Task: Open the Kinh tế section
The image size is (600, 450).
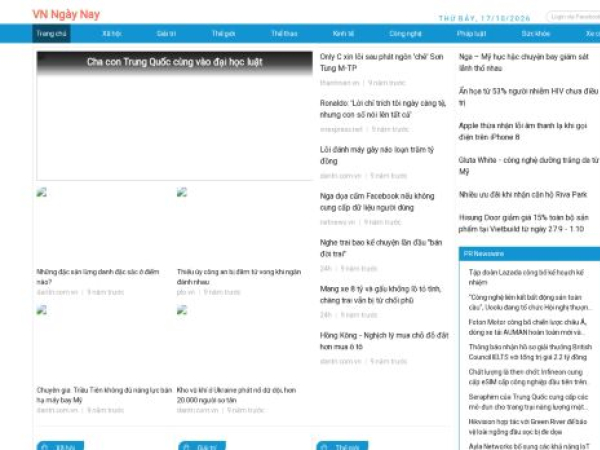Action: 343,34
